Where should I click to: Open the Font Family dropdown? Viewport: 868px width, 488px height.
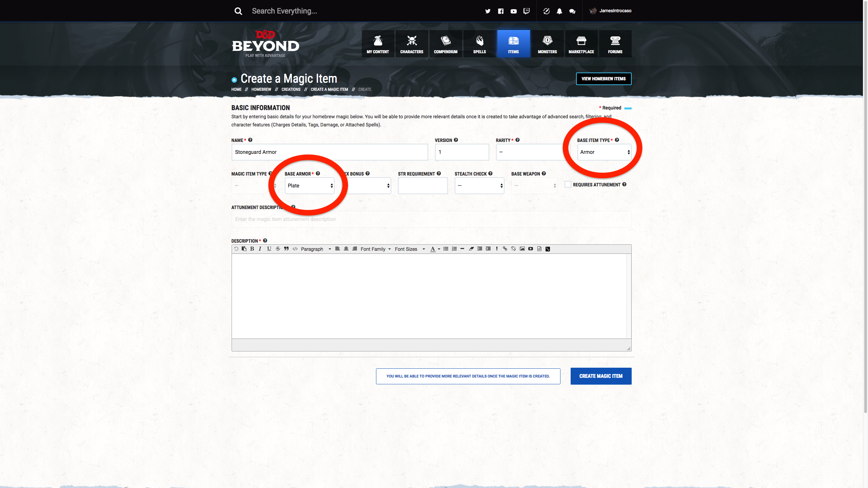(x=376, y=249)
